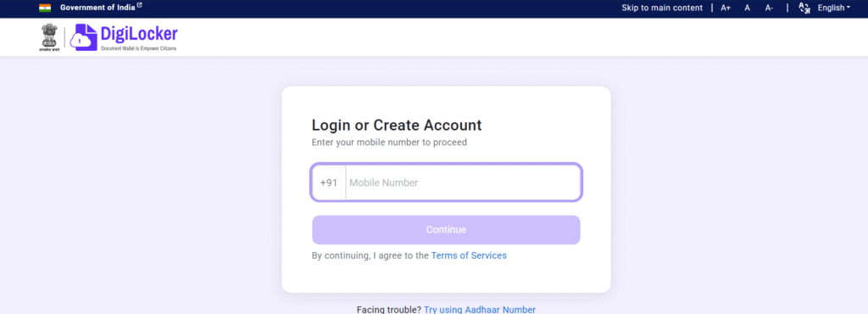Click the national emblem logo

click(48, 37)
